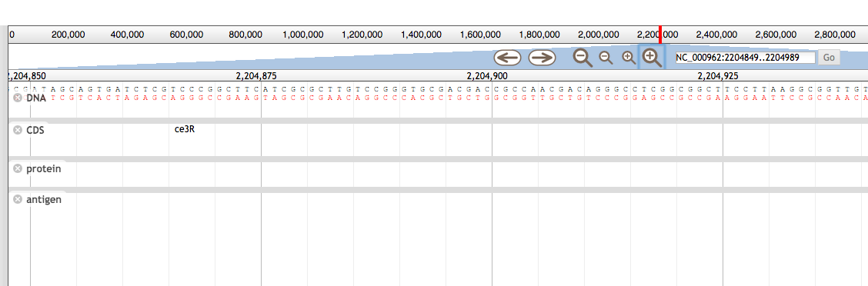Click the red position marker in overview

(660, 35)
